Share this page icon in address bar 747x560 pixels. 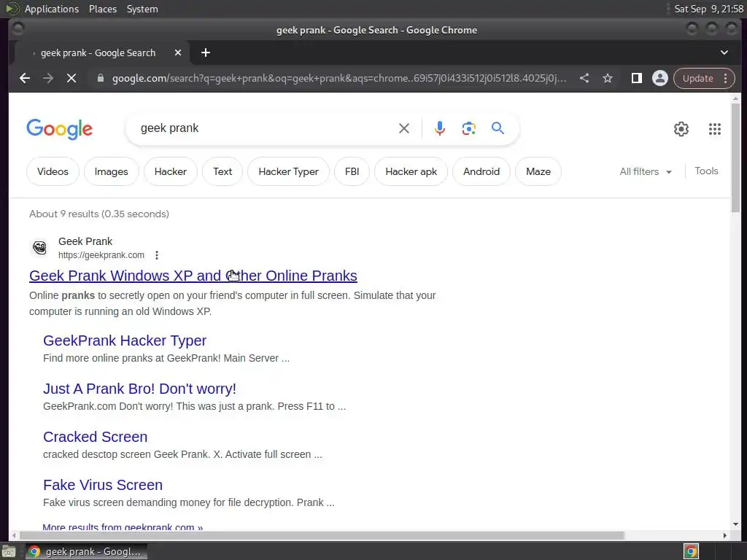(x=584, y=78)
